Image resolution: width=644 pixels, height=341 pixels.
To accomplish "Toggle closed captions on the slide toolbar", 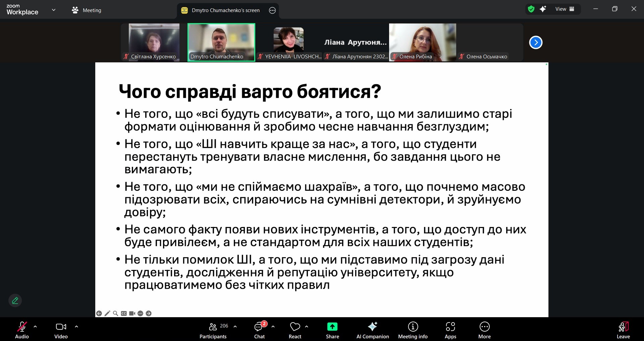I will click(124, 313).
